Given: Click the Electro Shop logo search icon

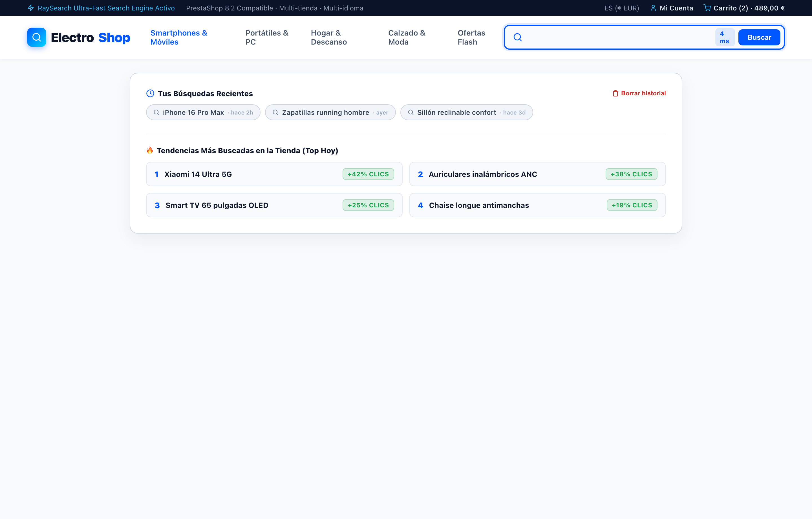Looking at the screenshot, I should (36, 37).
